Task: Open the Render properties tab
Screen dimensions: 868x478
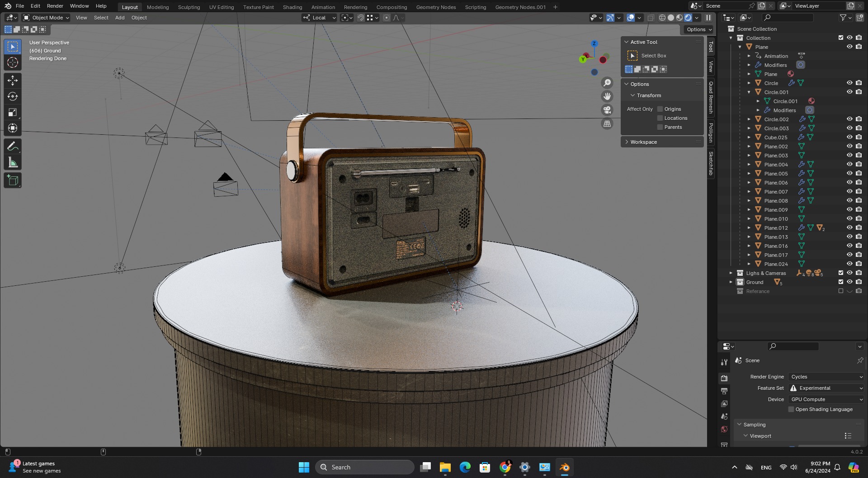Action: (724, 378)
